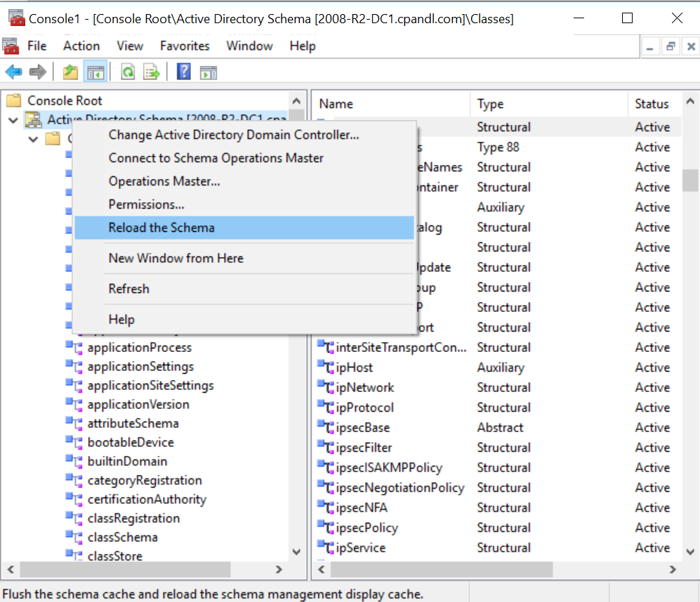Select ipProtocol row in list
The image size is (700, 602).
click(x=497, y=407)
